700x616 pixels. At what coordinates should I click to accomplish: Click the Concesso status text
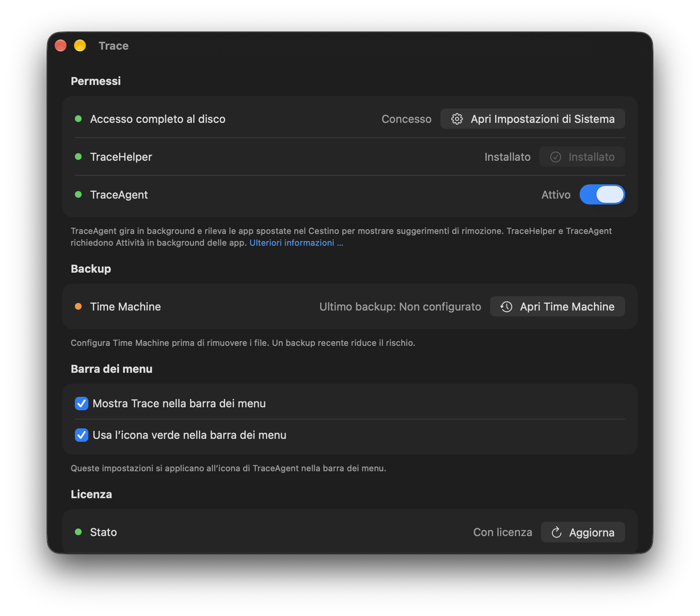(x=406, y=119)
